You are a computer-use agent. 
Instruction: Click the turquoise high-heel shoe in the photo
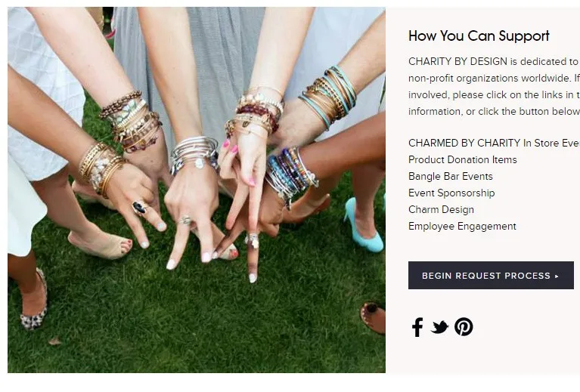click(x=364, y=225)
